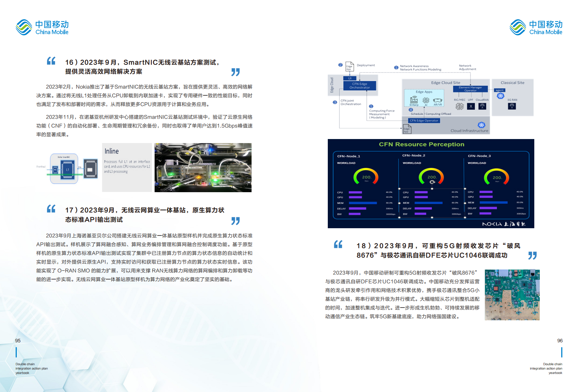Click opening quote mark beside heading 17
This screenshot has height=392, width=578.
coord(51,209)
